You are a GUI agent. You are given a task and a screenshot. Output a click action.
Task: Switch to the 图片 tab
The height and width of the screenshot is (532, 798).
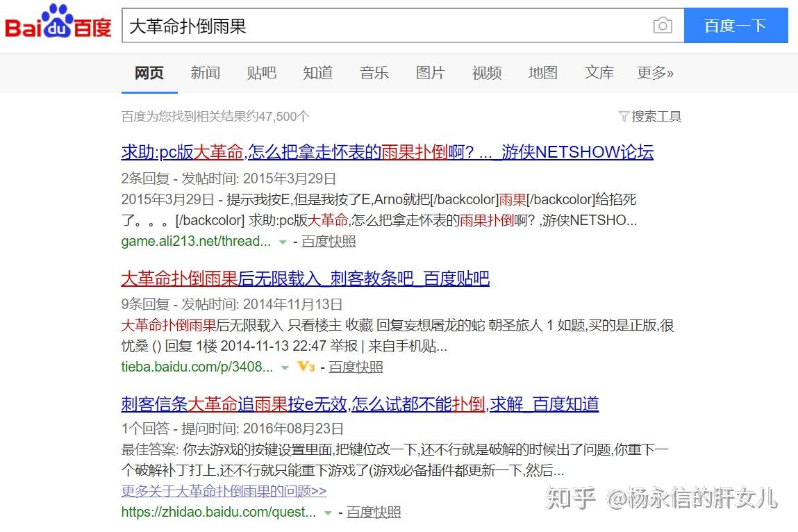tap(431, 73)
